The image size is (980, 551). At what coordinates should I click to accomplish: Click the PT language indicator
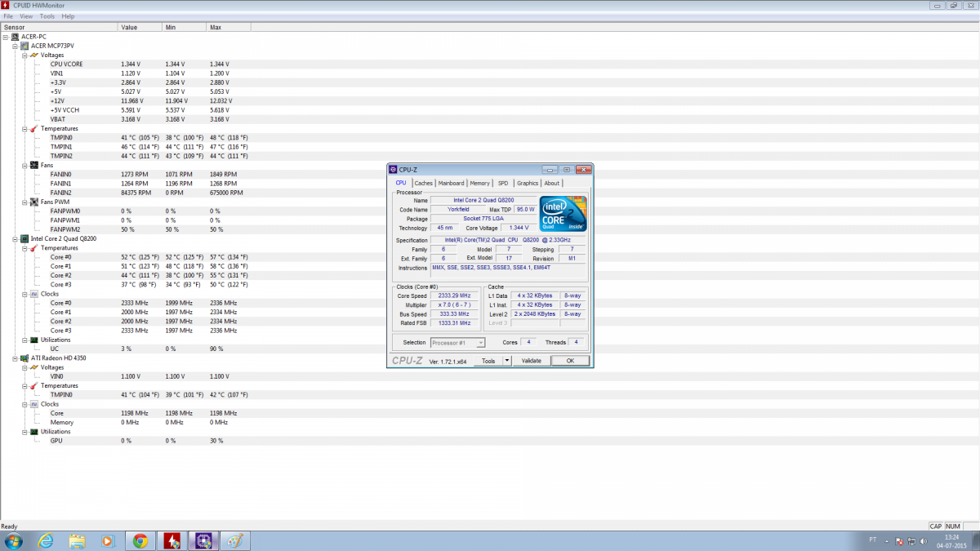(x=872, y=540)
